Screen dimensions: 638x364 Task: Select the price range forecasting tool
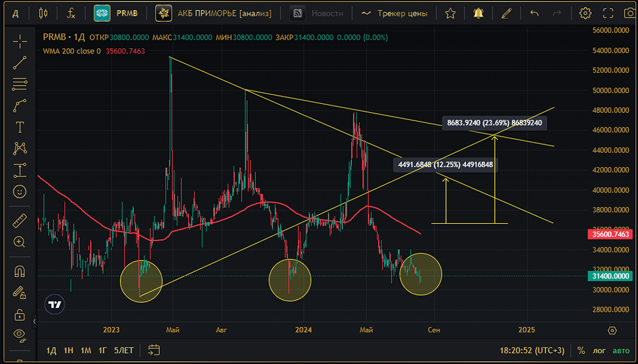pyautogui.click(x=20, y=170)
